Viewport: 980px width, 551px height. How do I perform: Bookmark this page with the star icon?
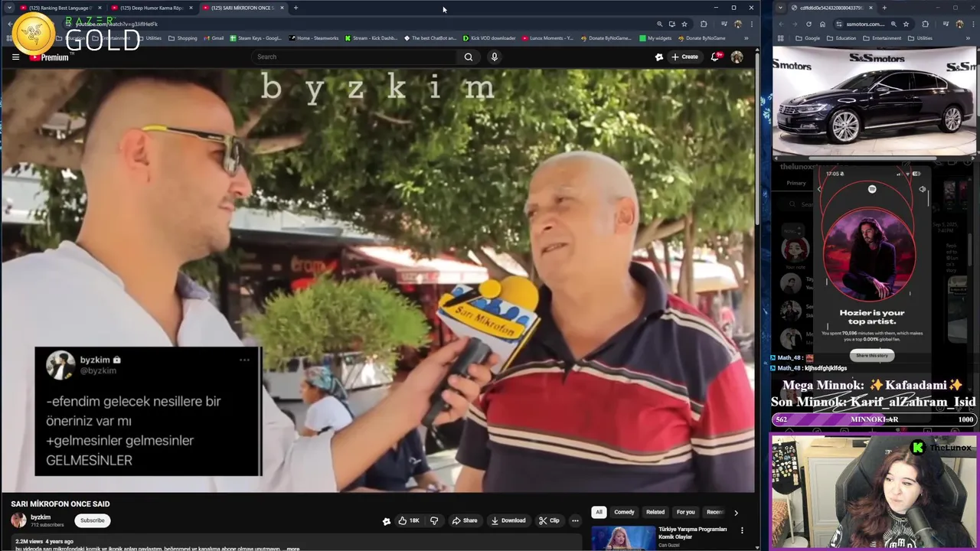tap(684, 24)
